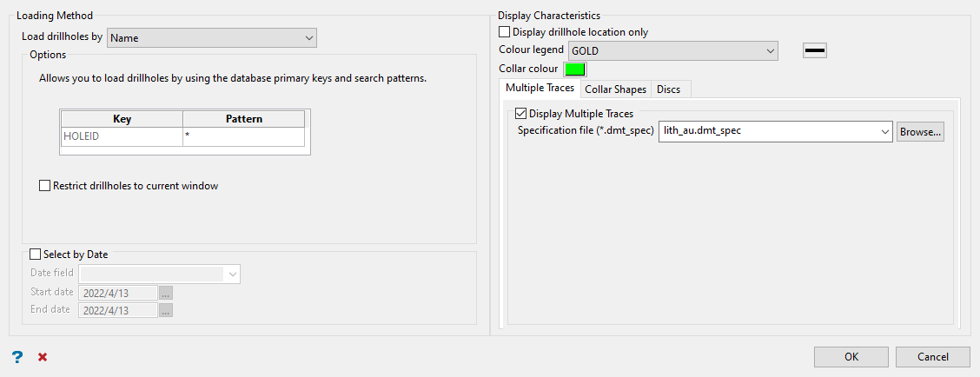Click the HOLEID key cell

(122, 136)
